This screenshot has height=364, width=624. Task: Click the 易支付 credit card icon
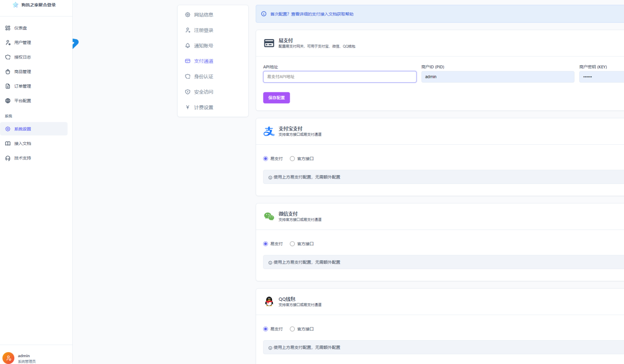click(x=269, y=43)
